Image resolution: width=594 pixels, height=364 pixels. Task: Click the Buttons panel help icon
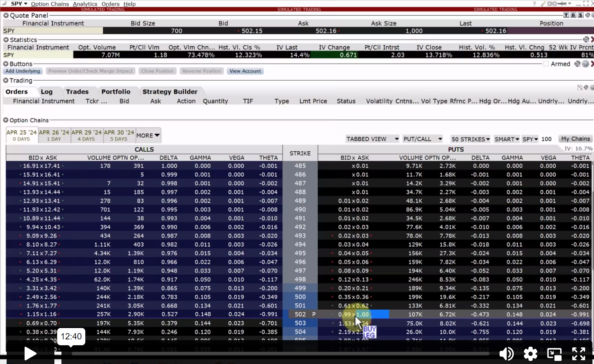[x=585, y=64]
